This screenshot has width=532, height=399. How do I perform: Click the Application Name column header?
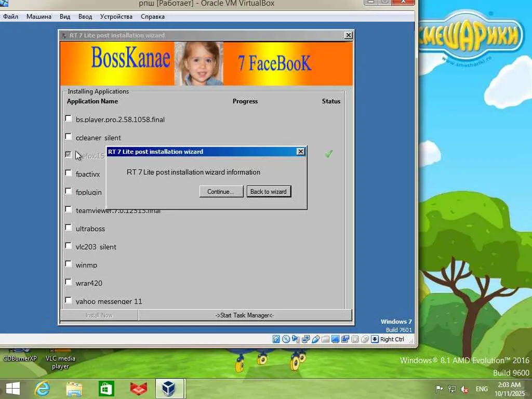[x=92, y=101]
